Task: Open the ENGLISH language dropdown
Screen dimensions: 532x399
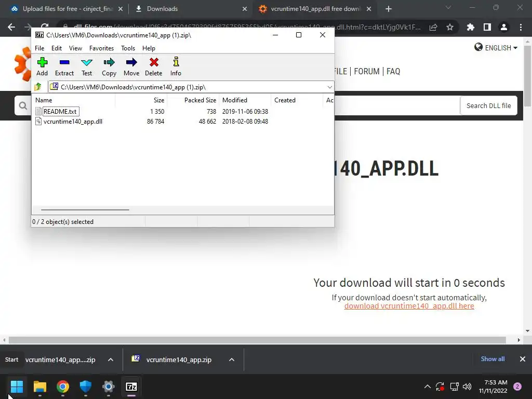Action: click(x=496, y=48)
